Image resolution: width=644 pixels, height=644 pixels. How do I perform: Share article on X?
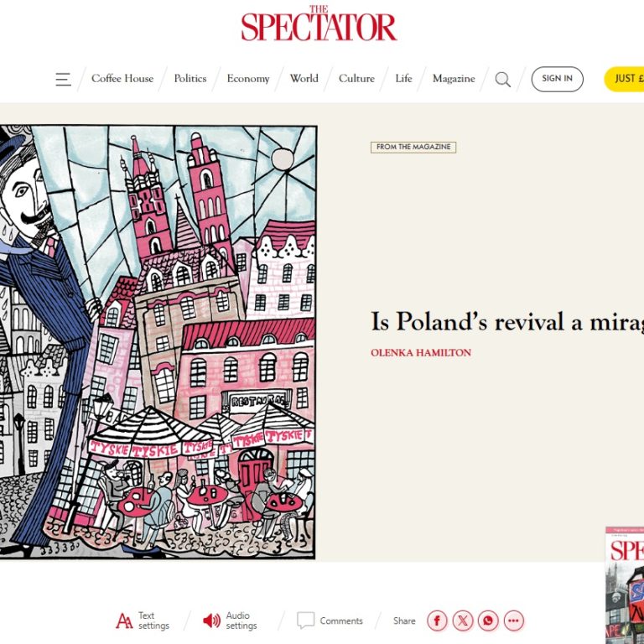tap(463, 621)
